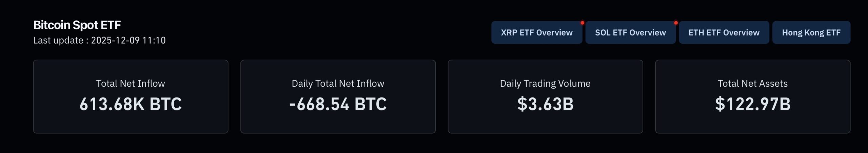The height and width of the screenshot is (153, 868).
Task: Select the Total Net Inflow stat card
Action: tap(131, 122)
